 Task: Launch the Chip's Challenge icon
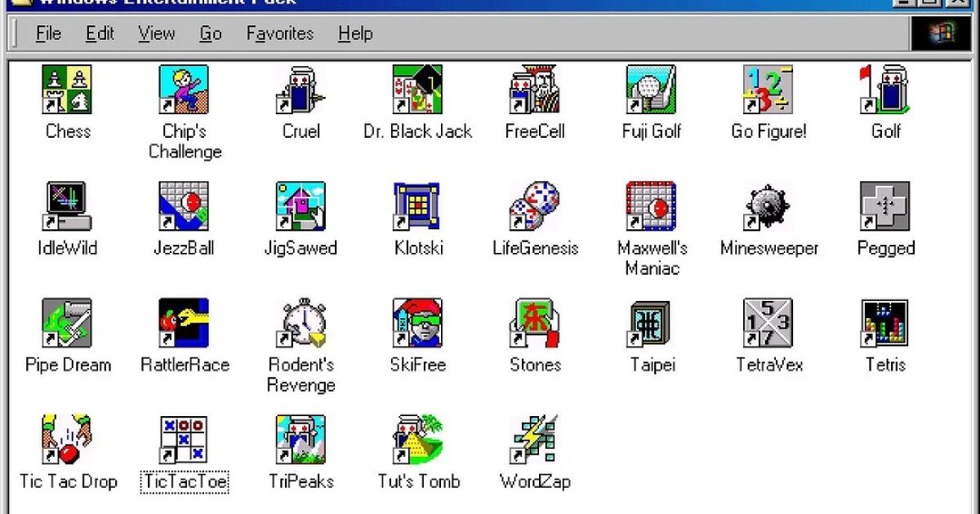coord(185,90)
